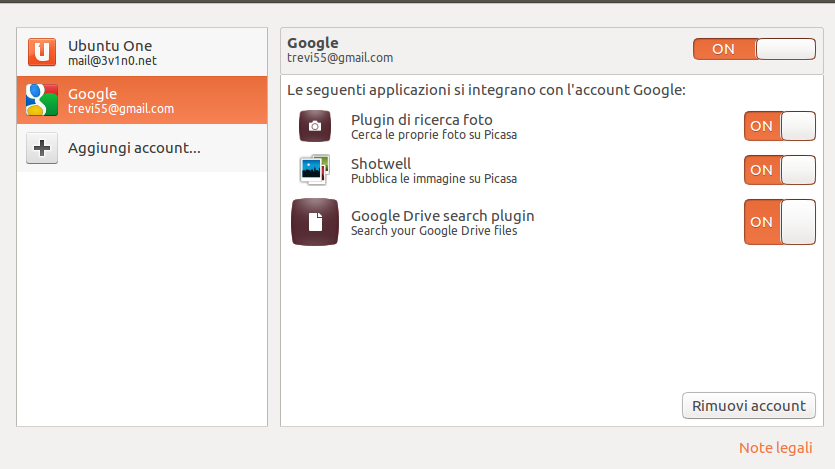Click the Google Drive search plugin title

442,216
